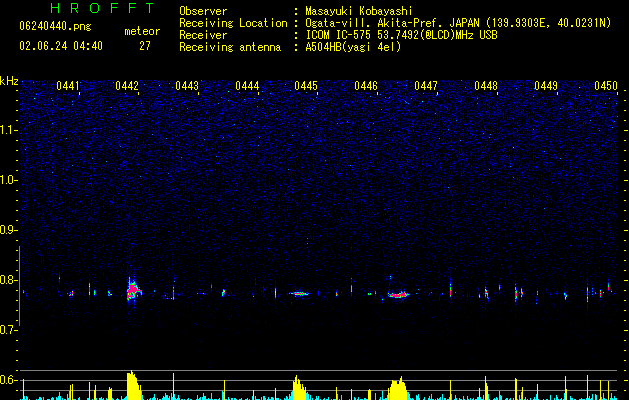Image resolution: width=629 pixels, height=400 pixels.
Task: Click the HROFFT title text
Action: [x=103, y=8]
